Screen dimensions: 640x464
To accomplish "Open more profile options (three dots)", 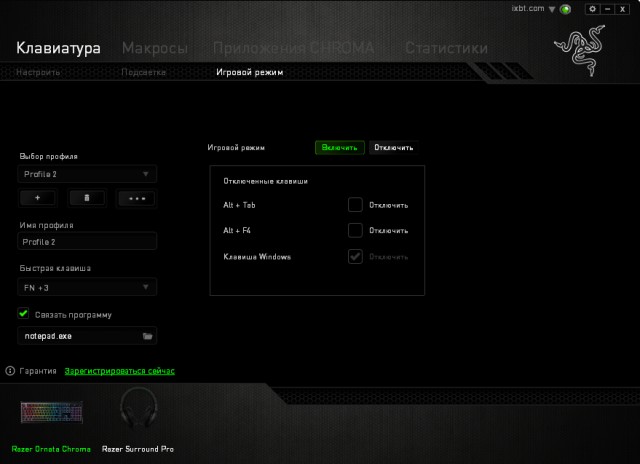I will click(137, 198).
